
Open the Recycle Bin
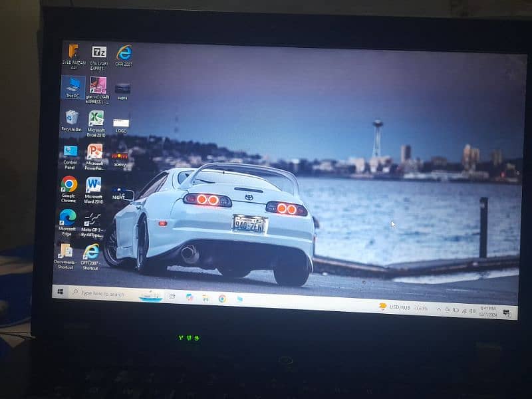[71, 118]
